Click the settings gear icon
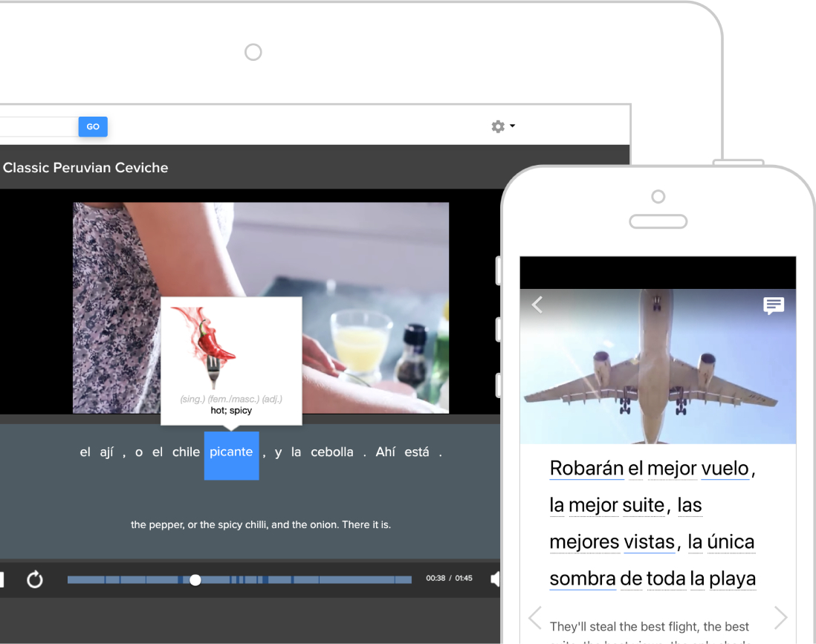816x644 pixels. [x=497, y=126]
